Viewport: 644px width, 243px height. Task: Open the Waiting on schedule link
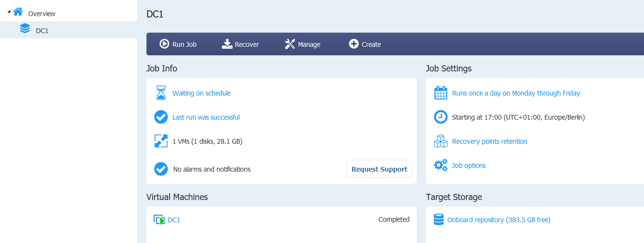(201, 93)
